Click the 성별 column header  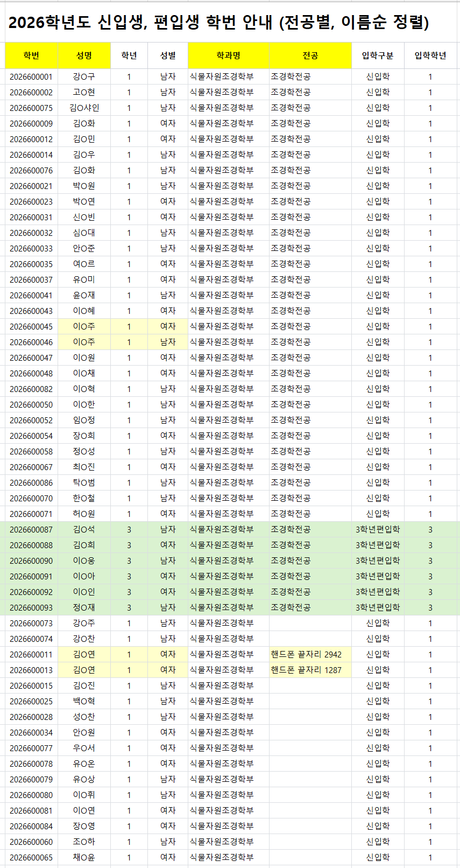coord(168,55)
